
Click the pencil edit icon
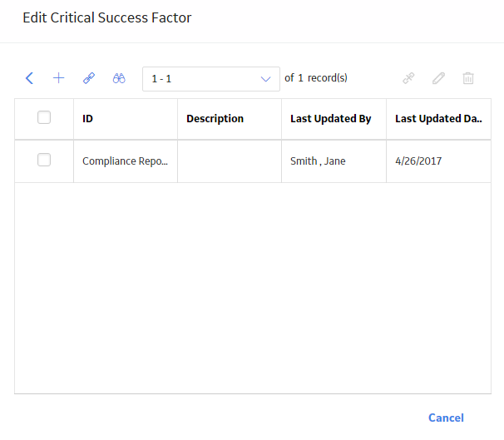pos(438,78)
